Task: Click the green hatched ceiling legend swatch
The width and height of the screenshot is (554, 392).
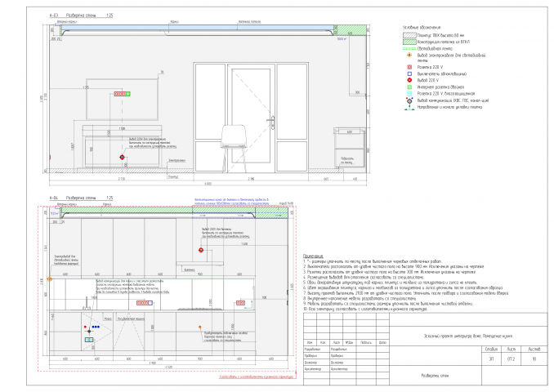Action: (409, 42)
